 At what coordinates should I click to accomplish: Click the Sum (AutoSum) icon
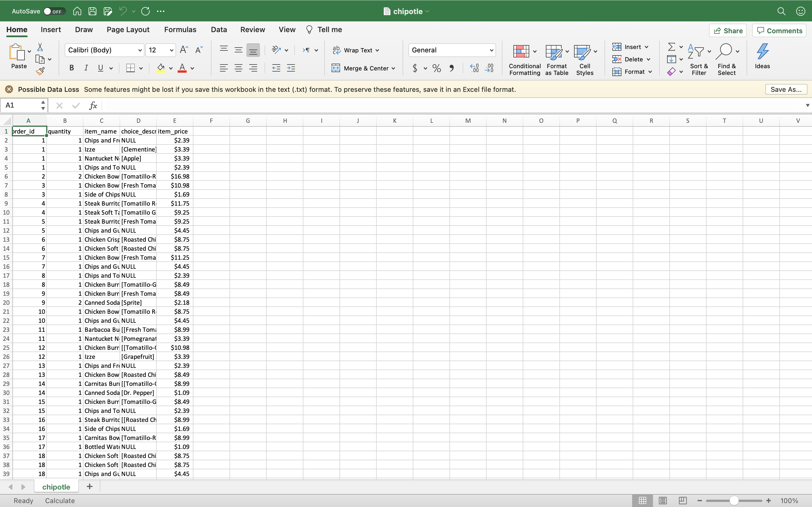[670, 46]
